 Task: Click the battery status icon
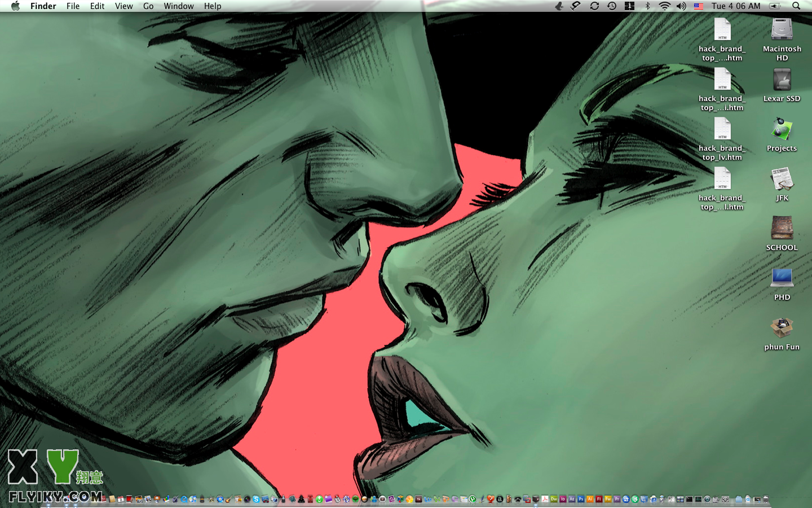(775, 6)
